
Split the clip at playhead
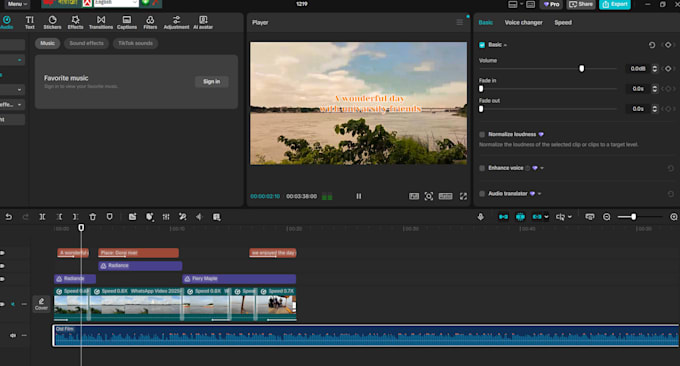[x=42, y=217]
